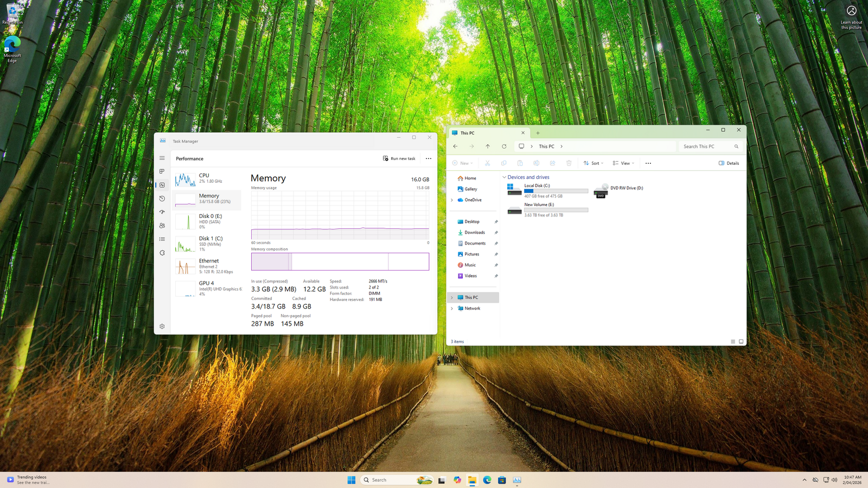Select the CPU performance item

[207, 178]
